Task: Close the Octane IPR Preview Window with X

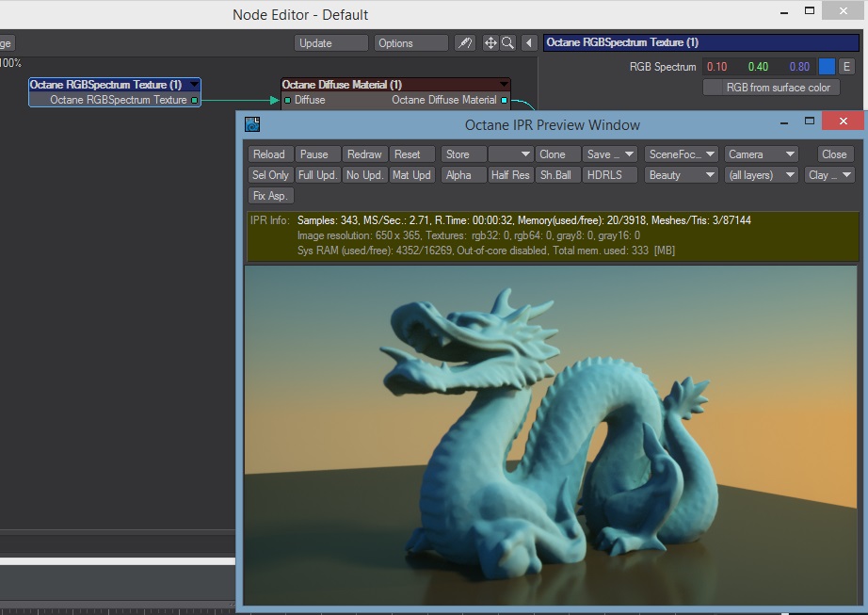Action: (844, 121)
